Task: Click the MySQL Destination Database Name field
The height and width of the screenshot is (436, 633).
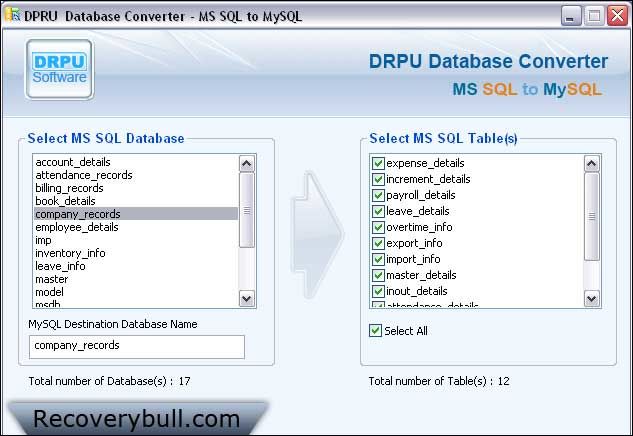Action: pos(137,346)
